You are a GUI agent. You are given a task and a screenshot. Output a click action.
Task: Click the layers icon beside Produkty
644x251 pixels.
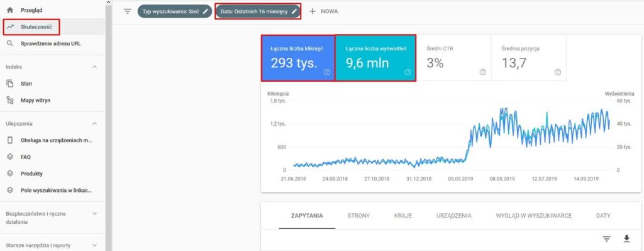pos(10,174)
